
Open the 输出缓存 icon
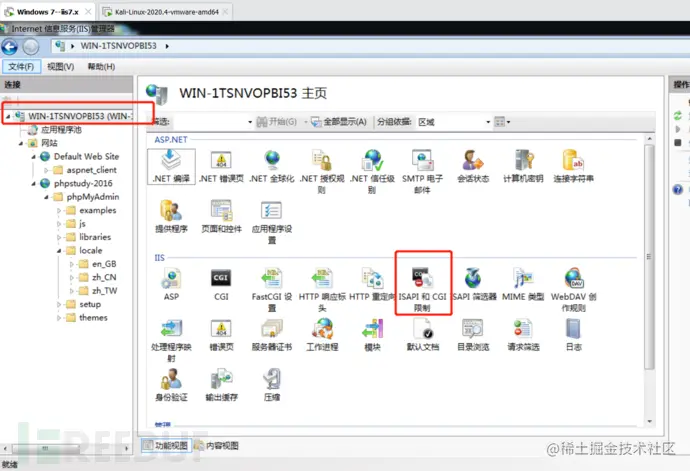(x=221, y=385)
